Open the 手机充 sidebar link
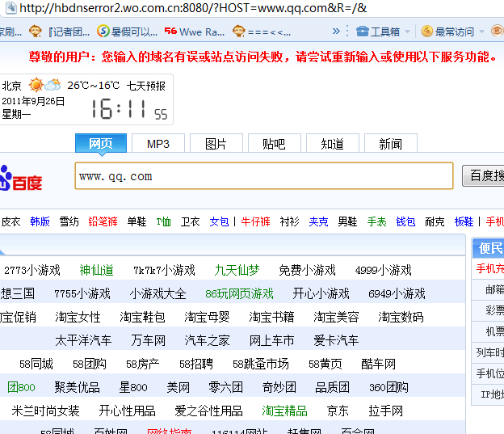The height and width of the screenshot is (434, 504). pyautogui.click(x=489, y=268)
